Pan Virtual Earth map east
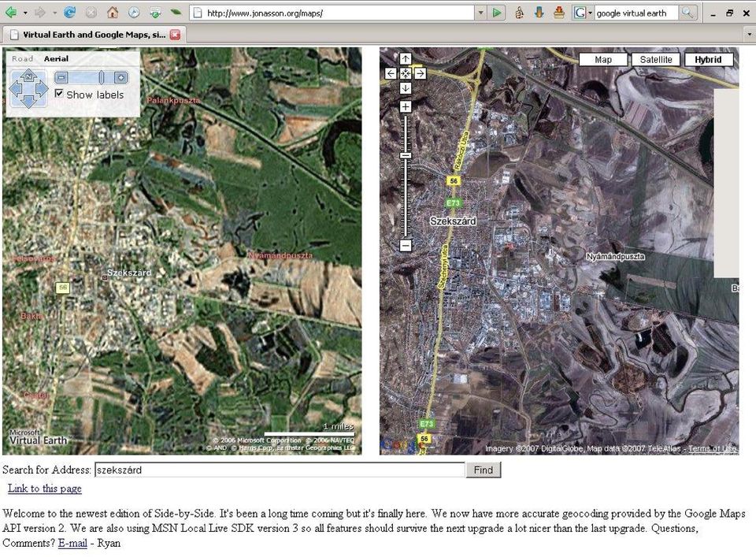Screen dimensions: 756x557 (x=42, y=89)
